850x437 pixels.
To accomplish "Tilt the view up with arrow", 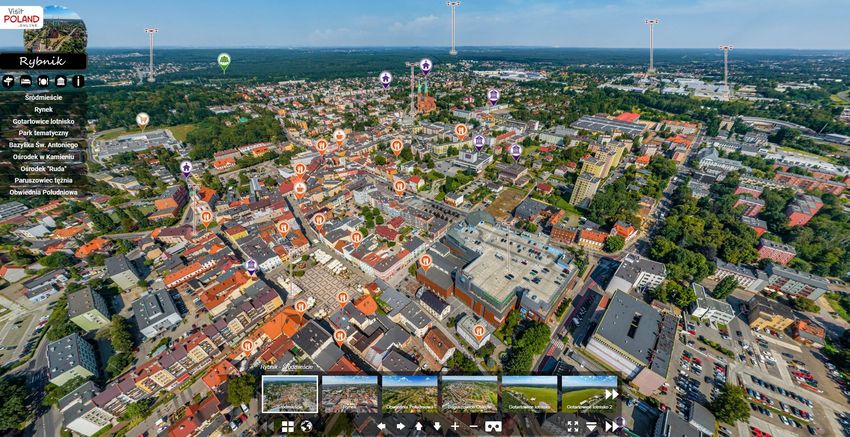I will [419, 427].
